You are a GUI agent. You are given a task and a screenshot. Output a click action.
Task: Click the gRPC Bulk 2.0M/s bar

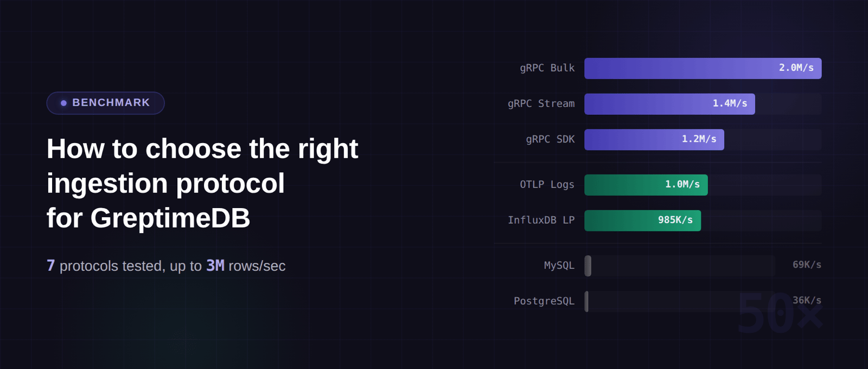click(703, 68)
